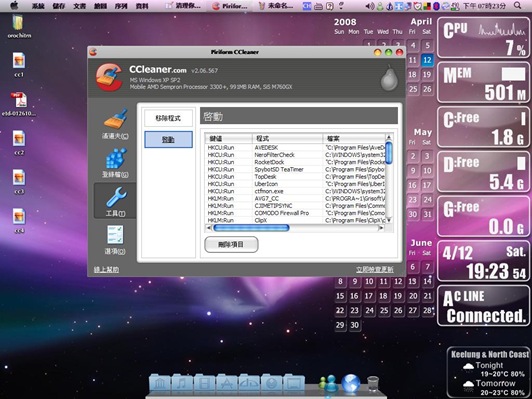Open the Options checklist icon in sidebar
Image resolution: width=532 pixels, height=399 pixels.
pos(115,240)
